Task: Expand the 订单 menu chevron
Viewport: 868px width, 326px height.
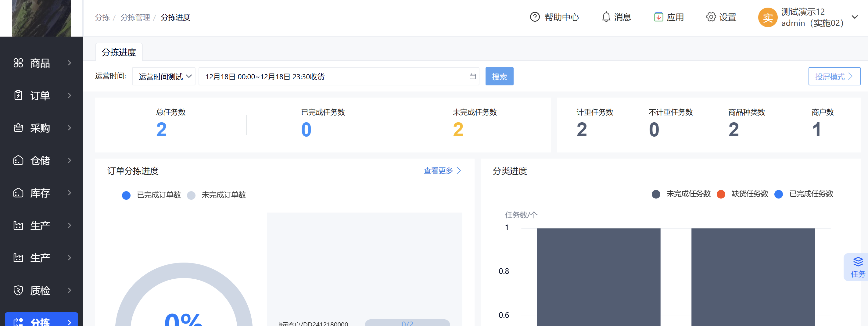Action: pos(70,95)
